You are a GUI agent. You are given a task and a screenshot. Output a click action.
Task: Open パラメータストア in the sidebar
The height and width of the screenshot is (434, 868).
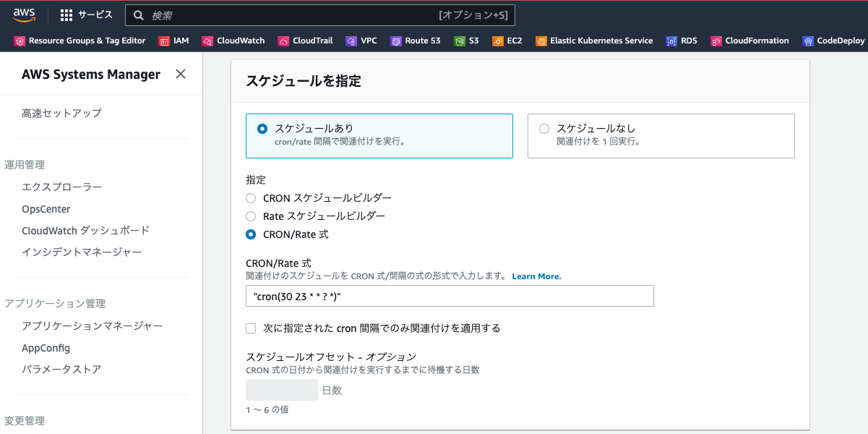click(x=62, y=370)
